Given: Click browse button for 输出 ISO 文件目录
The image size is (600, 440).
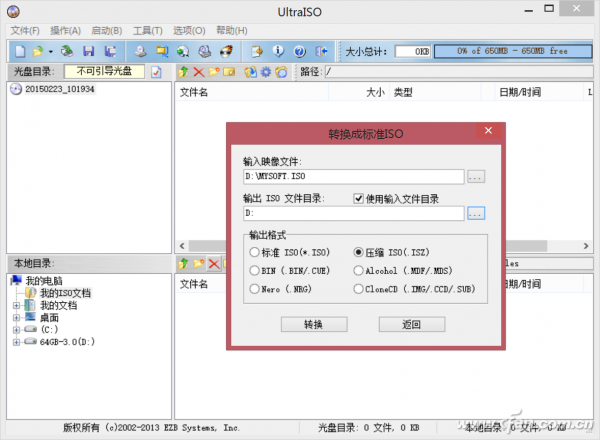Looking at the screenshot, I should [x=476, y=213].
